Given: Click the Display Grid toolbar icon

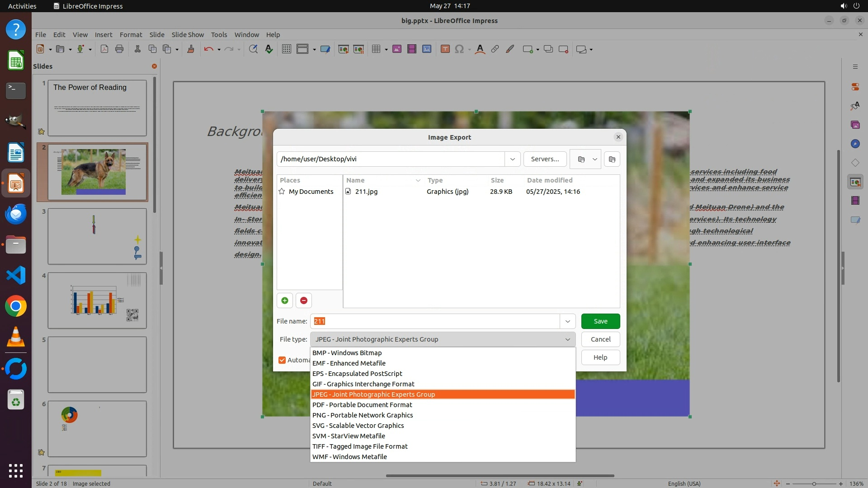Looking at the screenshot, I should pyautogui.click(x=286, y=49).
